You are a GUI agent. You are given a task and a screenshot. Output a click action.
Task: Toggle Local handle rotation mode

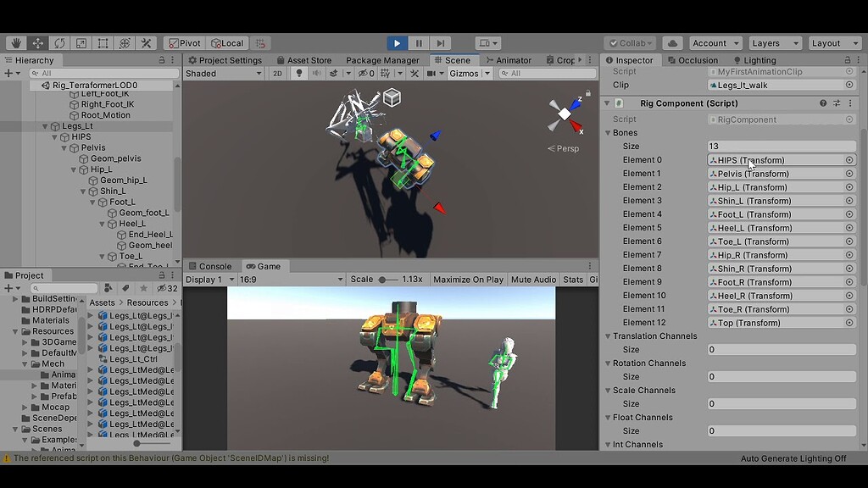[x=227, y=42]
